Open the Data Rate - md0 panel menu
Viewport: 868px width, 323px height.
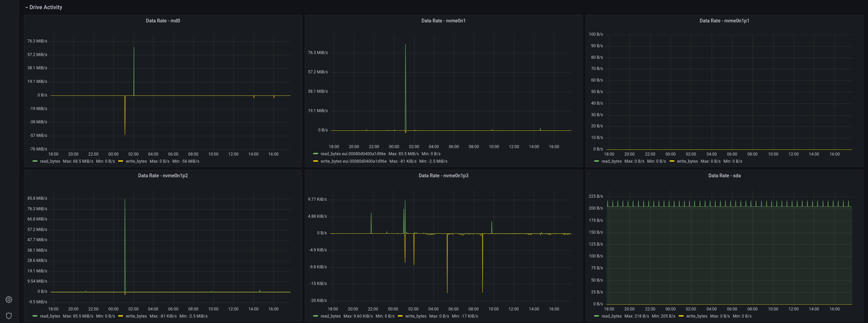coord(163,21)
